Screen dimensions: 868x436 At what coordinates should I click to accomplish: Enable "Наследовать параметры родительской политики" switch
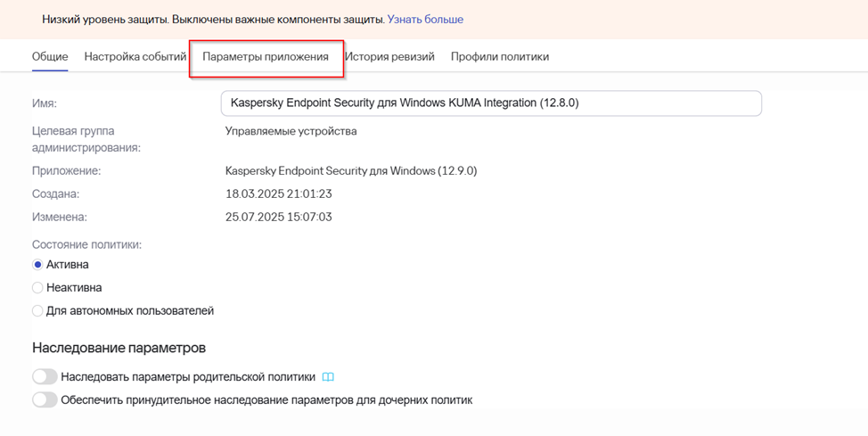(45, 377)
